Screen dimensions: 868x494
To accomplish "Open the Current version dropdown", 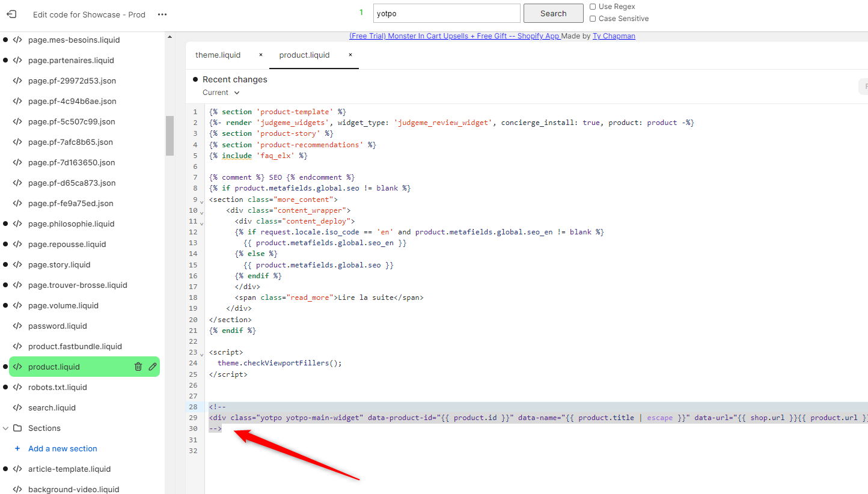I will (x=221, y=93).
